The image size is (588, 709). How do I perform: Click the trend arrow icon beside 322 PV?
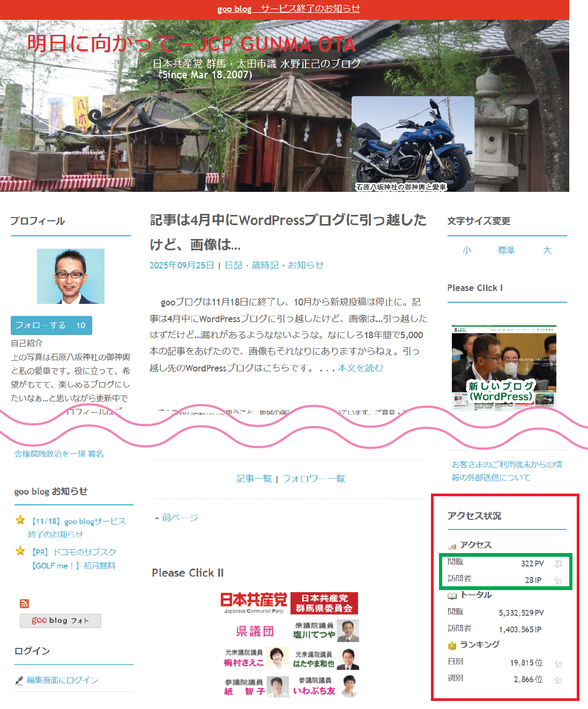(558, 564)
